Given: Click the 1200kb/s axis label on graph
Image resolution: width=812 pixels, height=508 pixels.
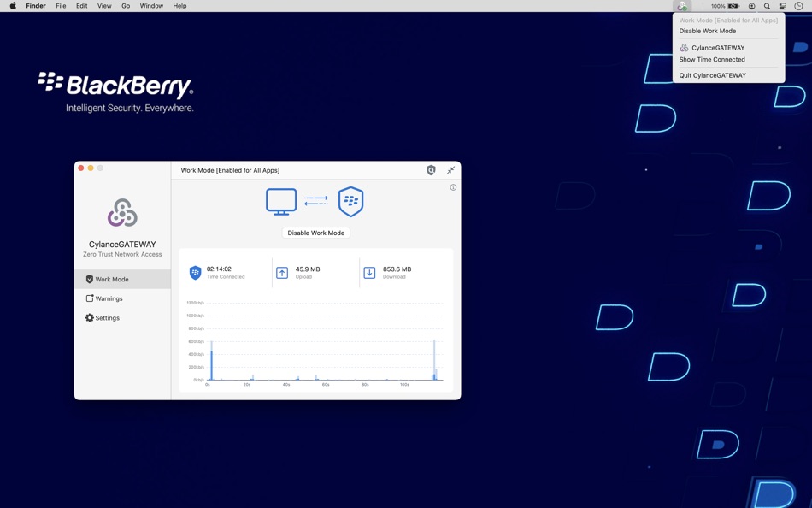Looking at the screenshot, I should (x=195, y=303).
